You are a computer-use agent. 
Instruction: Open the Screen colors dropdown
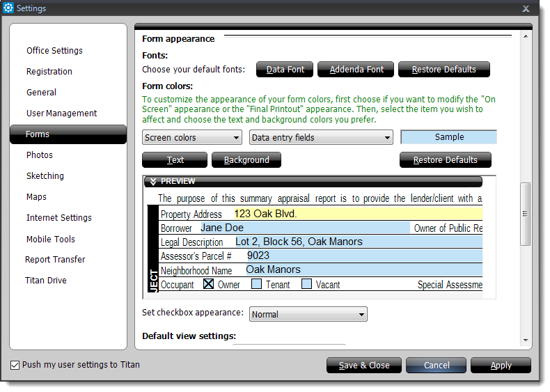pos(191,138)
